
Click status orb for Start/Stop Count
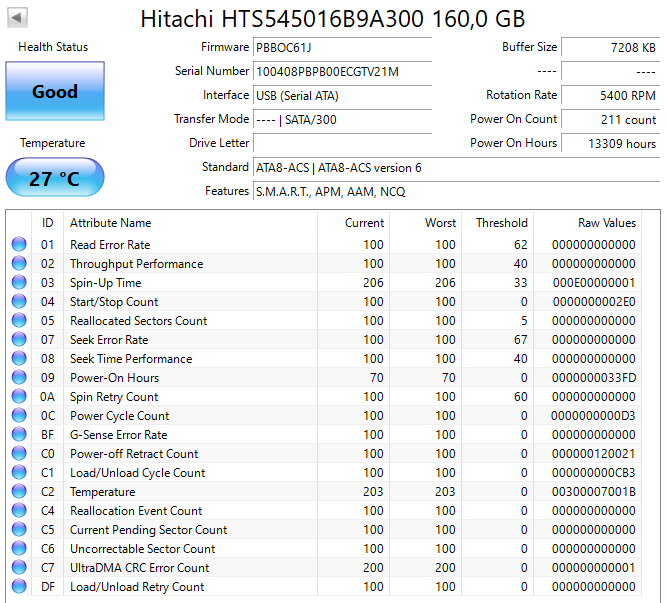[19, 302]
